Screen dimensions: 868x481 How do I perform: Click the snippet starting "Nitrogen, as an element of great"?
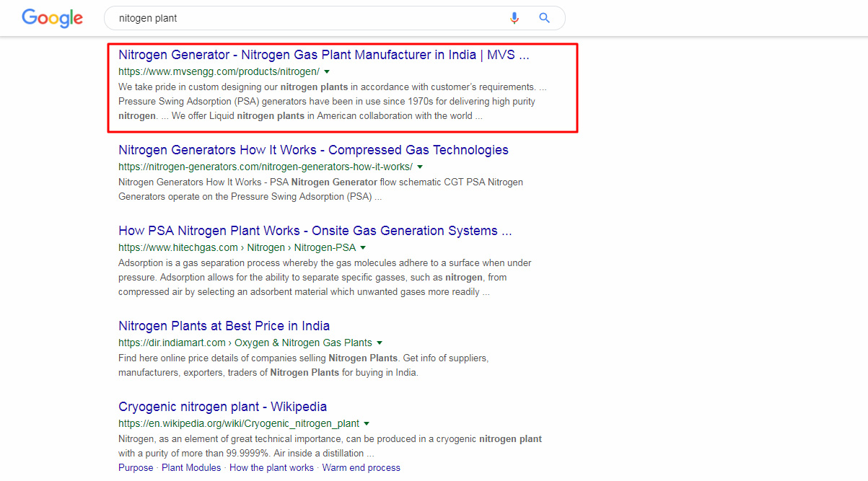click(330, 446)
